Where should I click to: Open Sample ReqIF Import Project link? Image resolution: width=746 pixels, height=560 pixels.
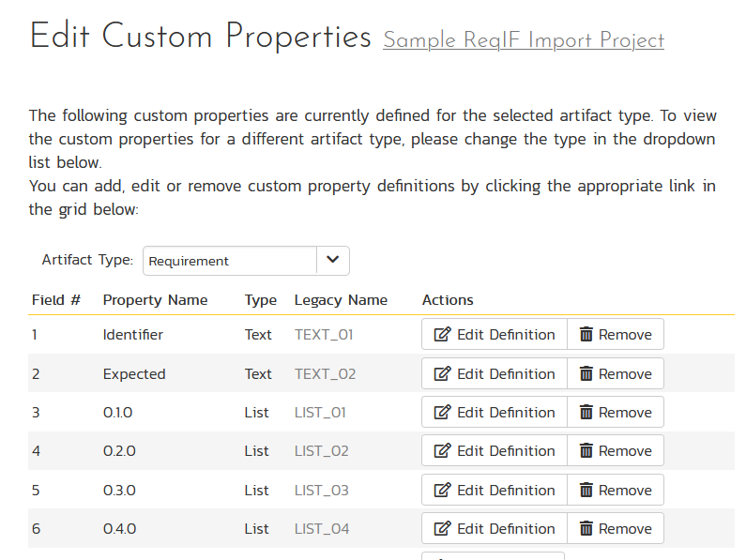pyautogui.click(x=524, y=40)
